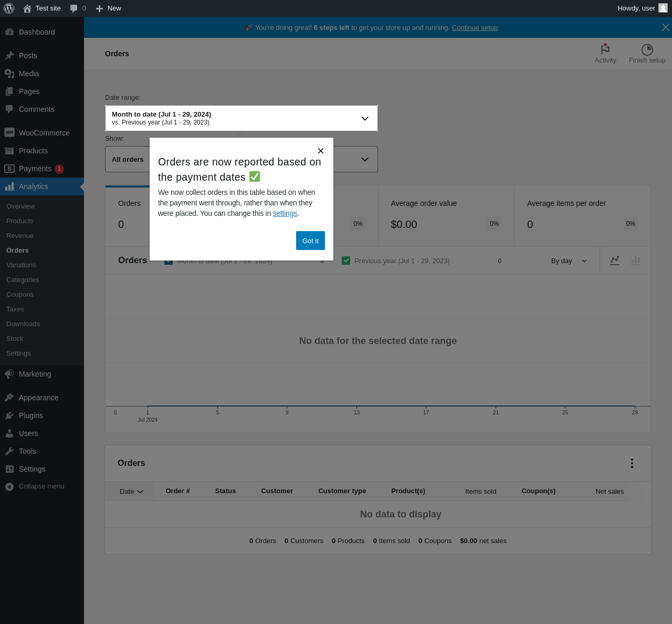Select the Average order value summary card

[x=446, y=216]
